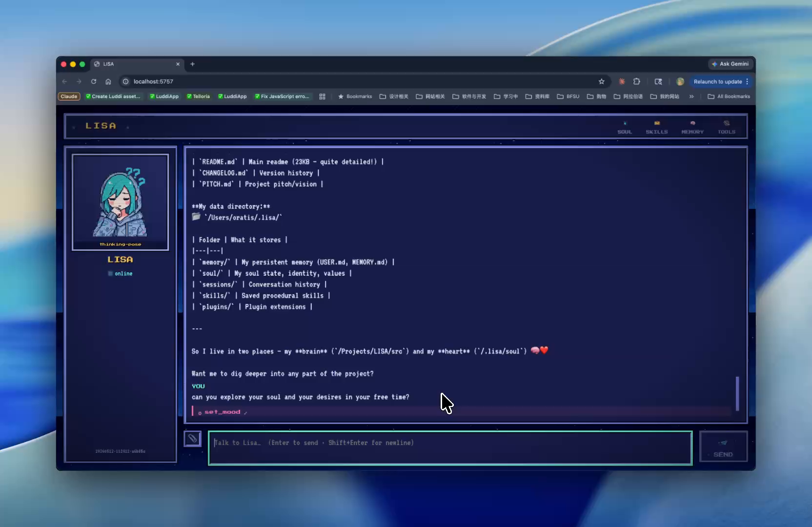Click the session ID text under avatar

pos(120,451)
